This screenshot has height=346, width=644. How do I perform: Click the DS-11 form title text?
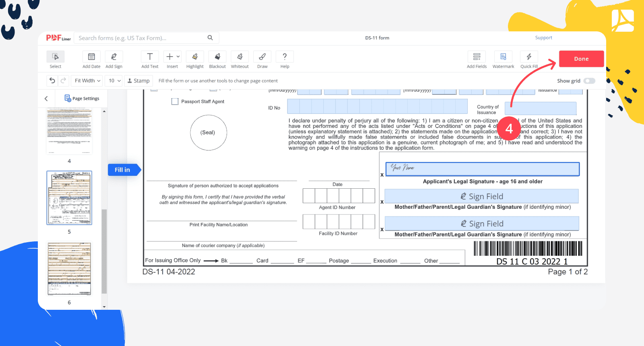click(x=377, y=38)
